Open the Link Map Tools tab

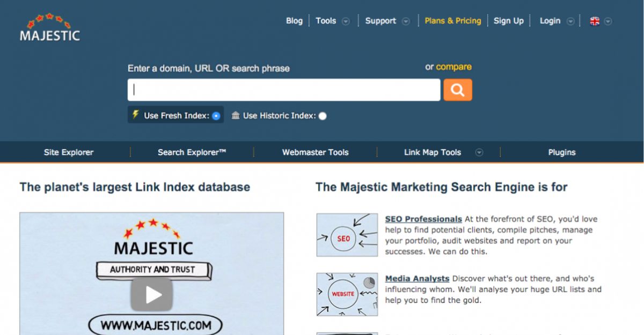[x=433, y=152]
